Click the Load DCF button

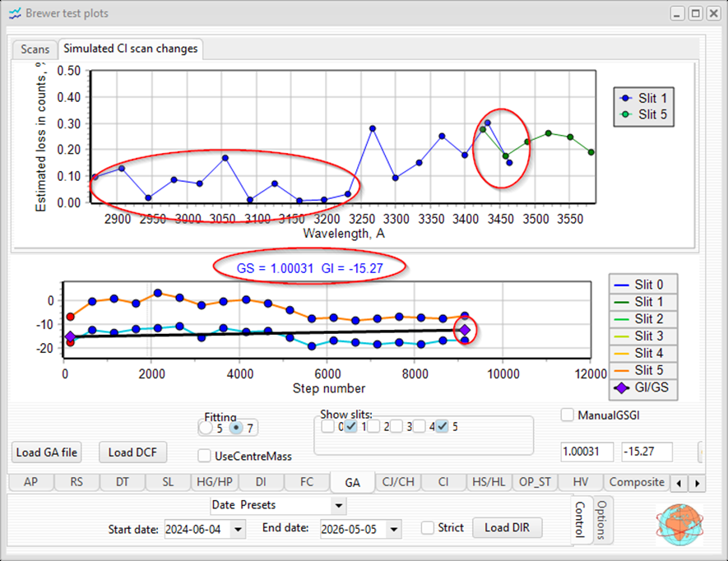132,452
